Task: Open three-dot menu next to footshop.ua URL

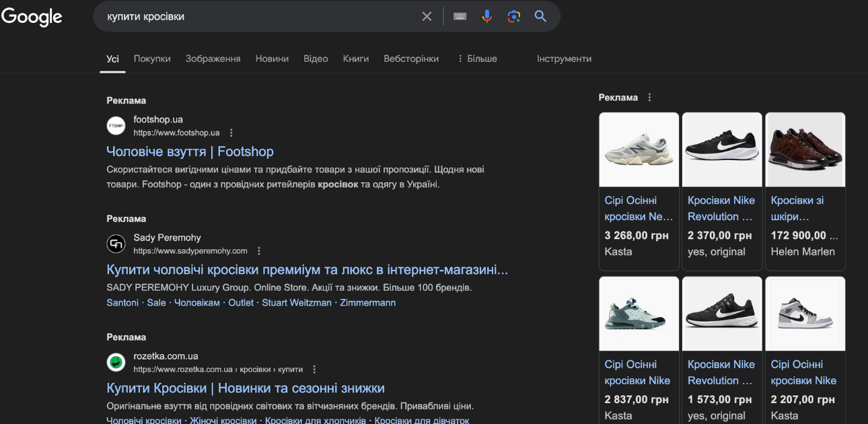Action: pos(231,133)
